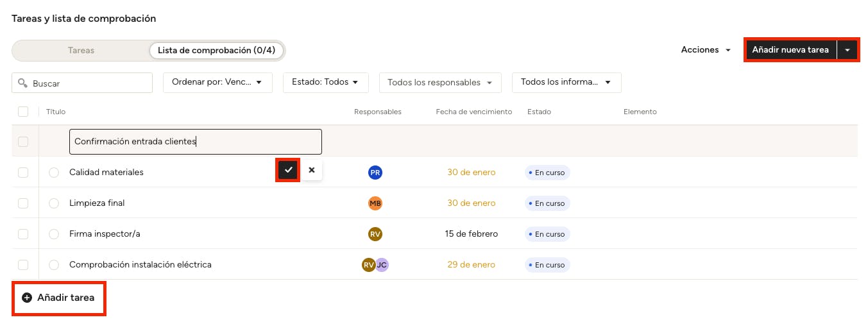Open the Acciones menu
The image size is (868, 322).
(x=706, y=49)
